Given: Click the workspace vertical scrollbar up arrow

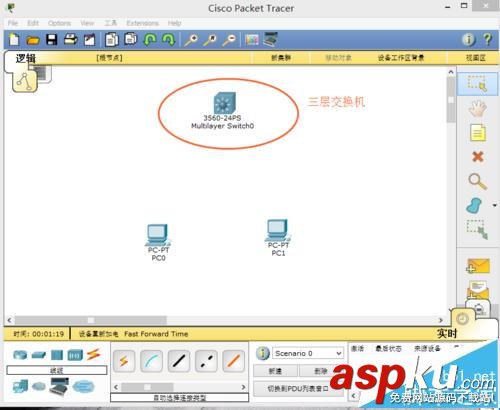Looking at the screenshot, I should coord(451,72).
